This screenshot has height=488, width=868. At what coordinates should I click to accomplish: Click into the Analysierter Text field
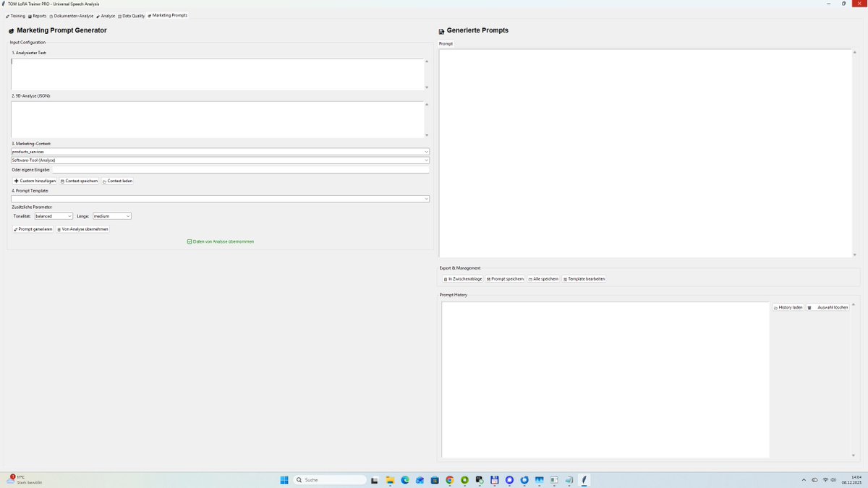tap(217, 74)
